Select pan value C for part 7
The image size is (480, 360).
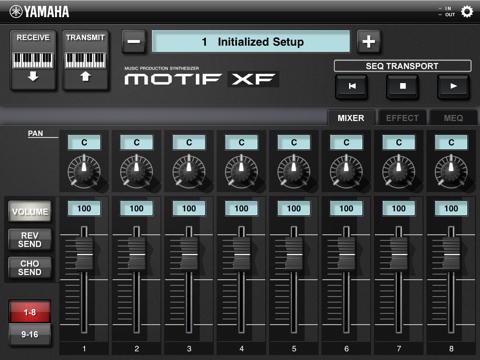[399, 142]
